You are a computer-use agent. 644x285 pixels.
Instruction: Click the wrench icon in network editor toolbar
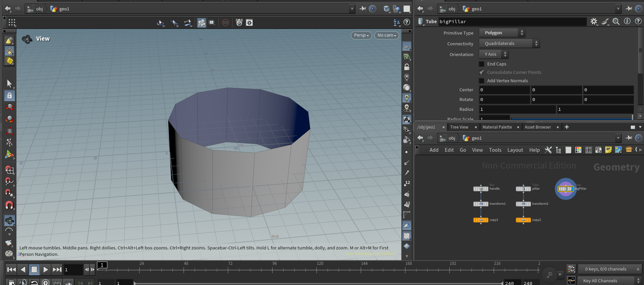(x=548, y=150)
